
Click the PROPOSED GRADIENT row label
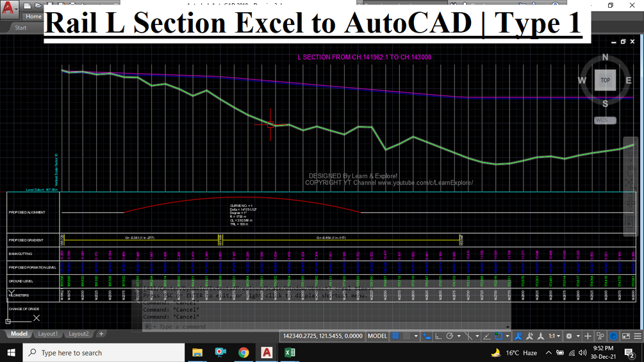pyautogui.click(x=26, y=240)
